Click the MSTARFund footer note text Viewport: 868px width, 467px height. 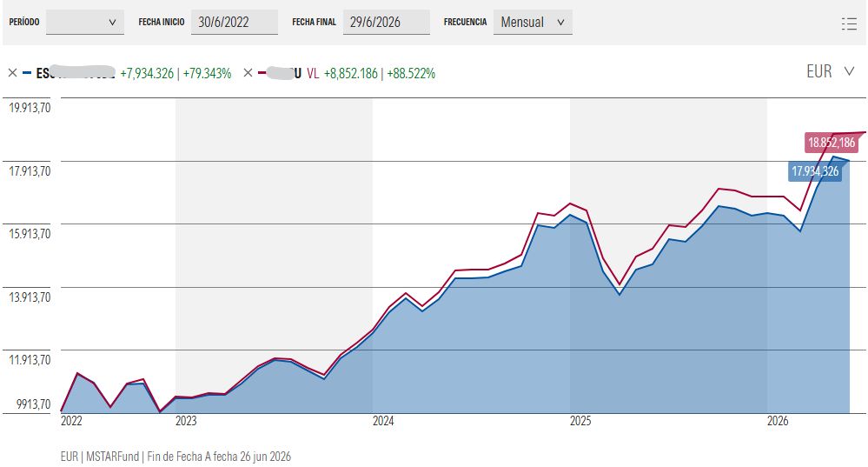[176, 457]
